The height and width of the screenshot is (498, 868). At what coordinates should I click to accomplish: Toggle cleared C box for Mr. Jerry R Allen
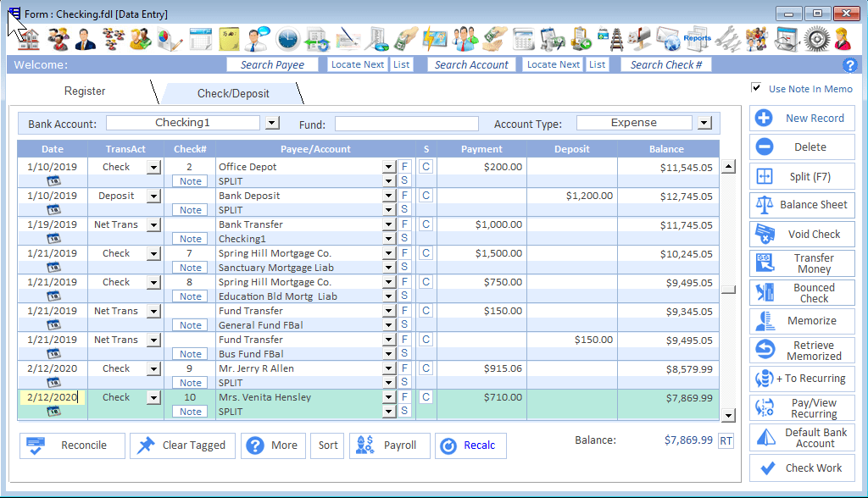coord(426,368)
